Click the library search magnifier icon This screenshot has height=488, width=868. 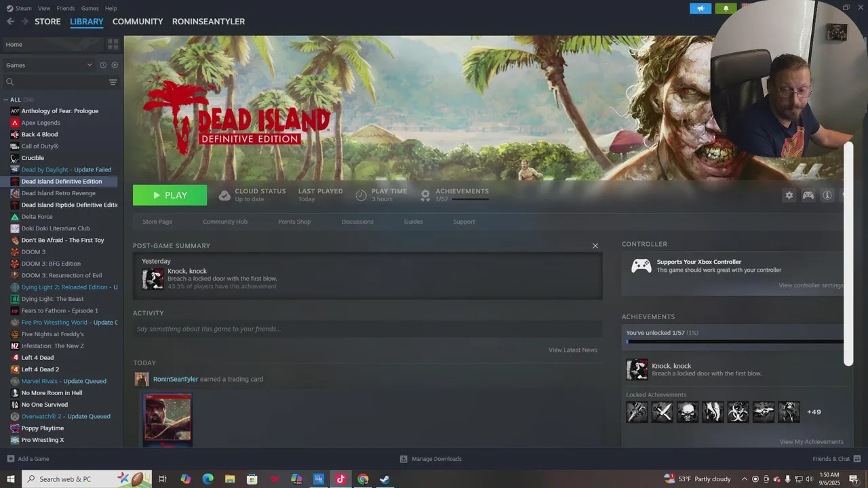point(9,82)
